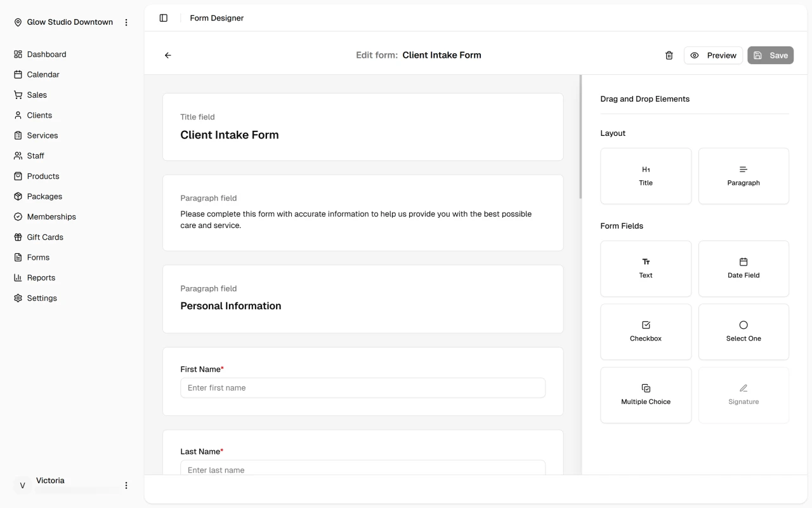Choose the Multiple Choice element
Viewport: 812px width, 508px height.
click(646, 395)
